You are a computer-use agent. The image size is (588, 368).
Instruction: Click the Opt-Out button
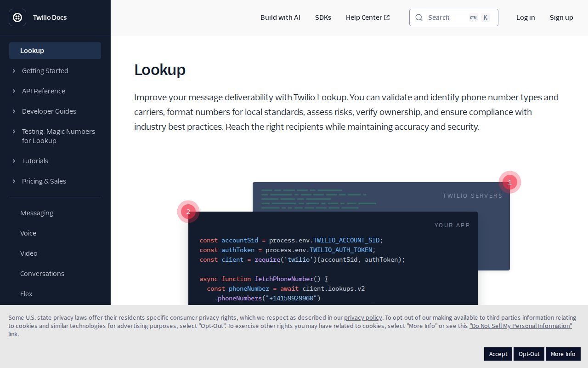point(529,354)
